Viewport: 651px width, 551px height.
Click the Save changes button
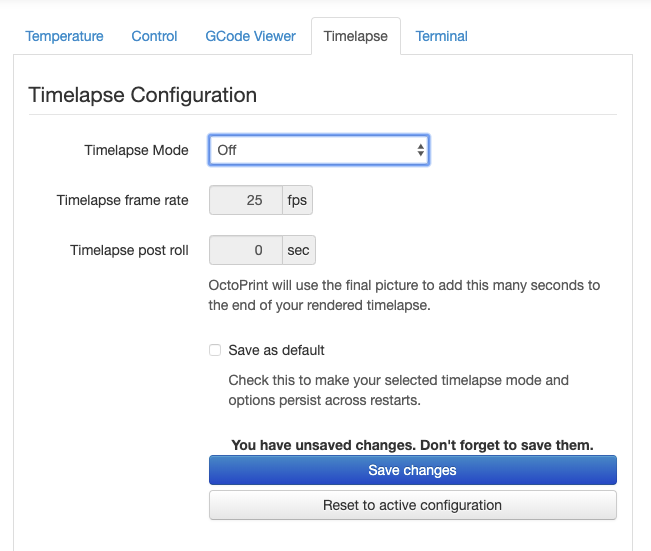pos(413,470)
